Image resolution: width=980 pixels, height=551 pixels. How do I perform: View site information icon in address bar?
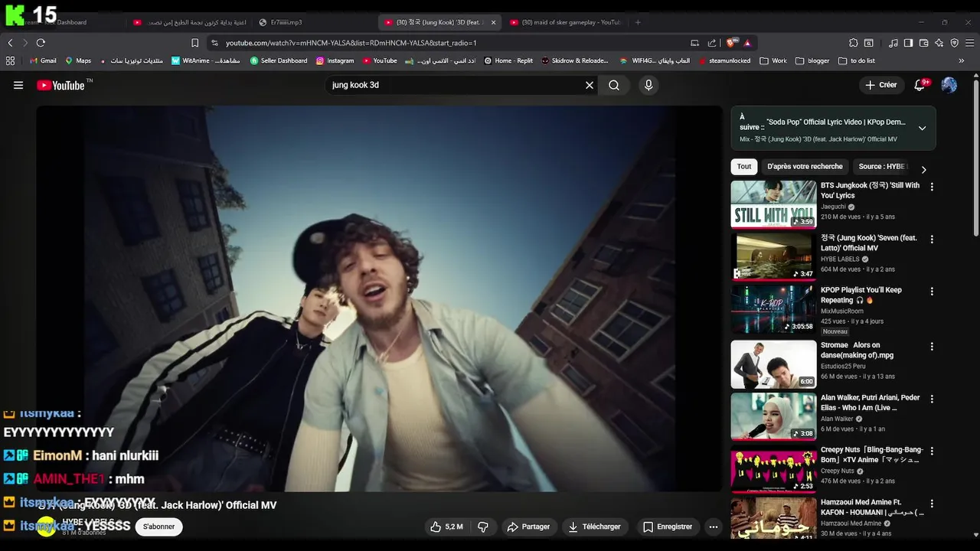click(x=214, y=43)
